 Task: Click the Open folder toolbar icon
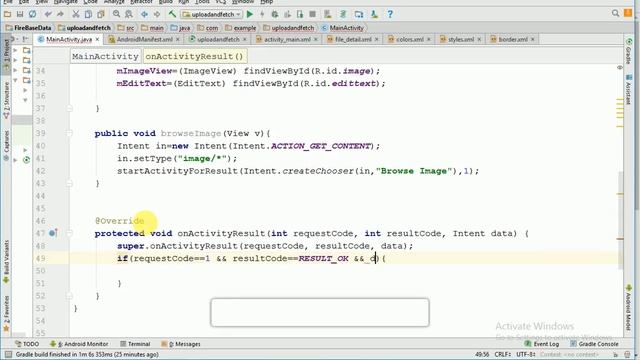click(7, 14)
